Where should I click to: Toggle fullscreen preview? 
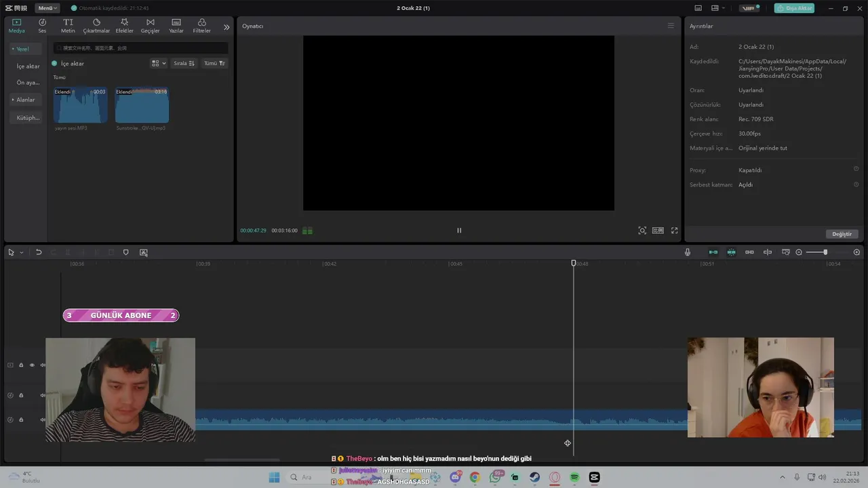coord(674,230)
